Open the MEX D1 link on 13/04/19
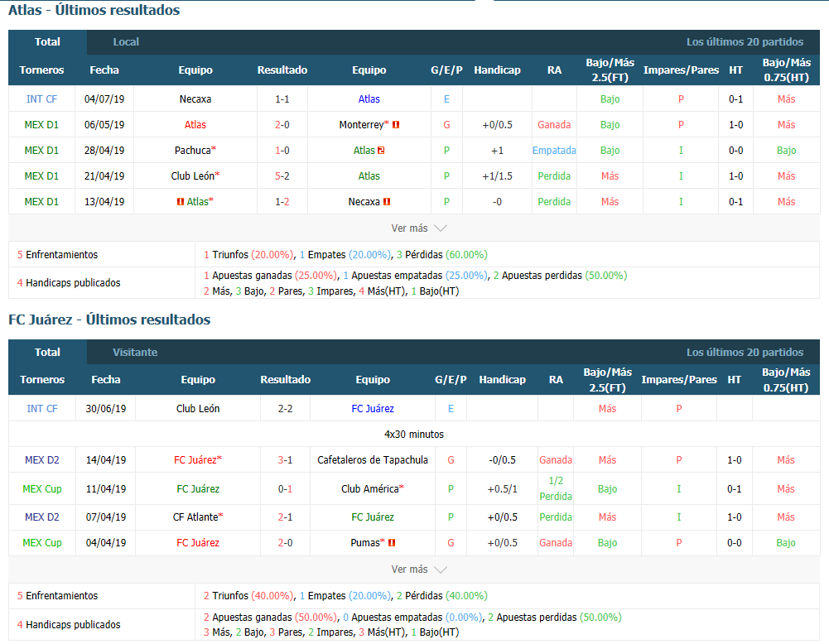This screenshot has height=644, width=829. click(41, 202)
